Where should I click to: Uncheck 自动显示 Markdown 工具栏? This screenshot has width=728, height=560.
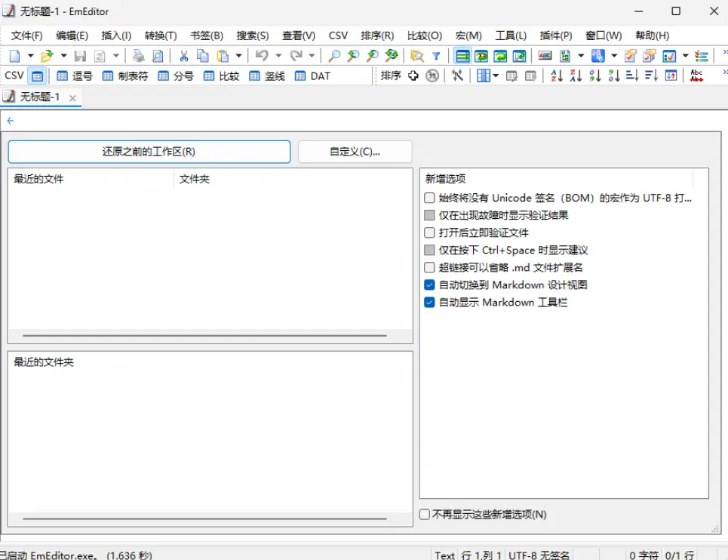coord(429,303)
